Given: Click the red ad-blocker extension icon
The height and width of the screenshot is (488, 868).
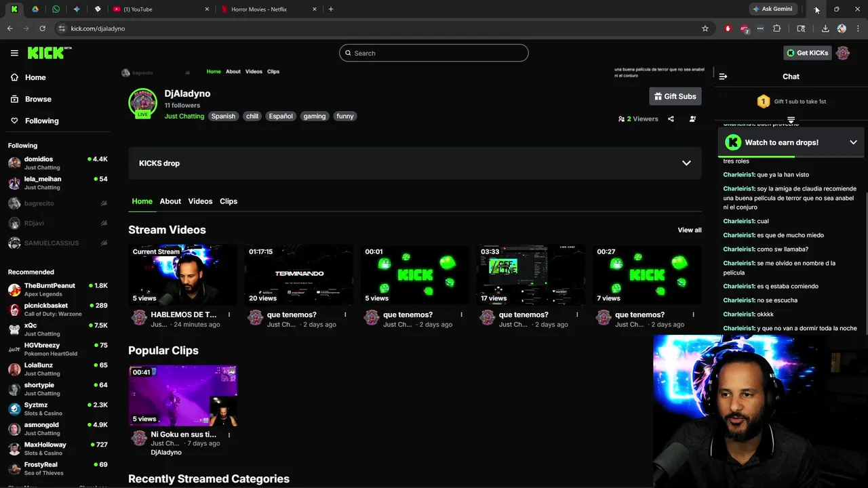Looking at the screenshot, I should (728, 28).
